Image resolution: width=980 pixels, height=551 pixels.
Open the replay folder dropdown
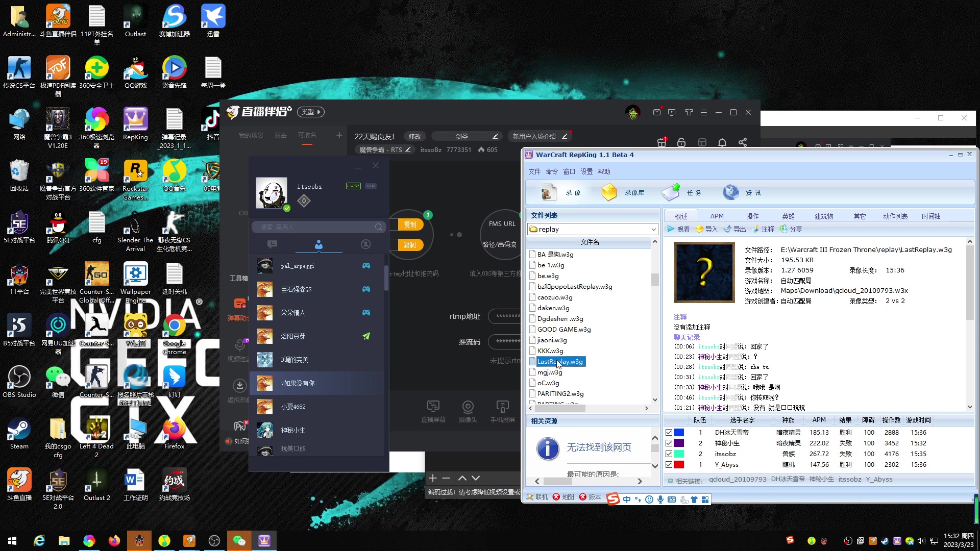pos(653,230)
